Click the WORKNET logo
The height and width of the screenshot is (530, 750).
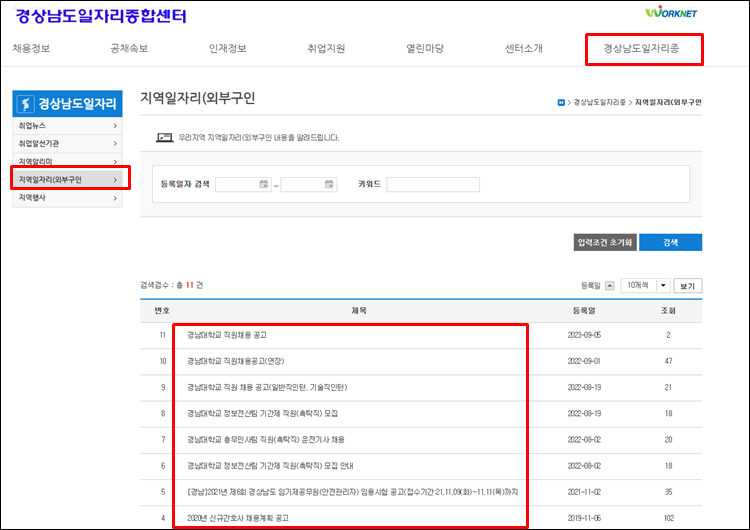pyautogui.click(x=670, y=13)
